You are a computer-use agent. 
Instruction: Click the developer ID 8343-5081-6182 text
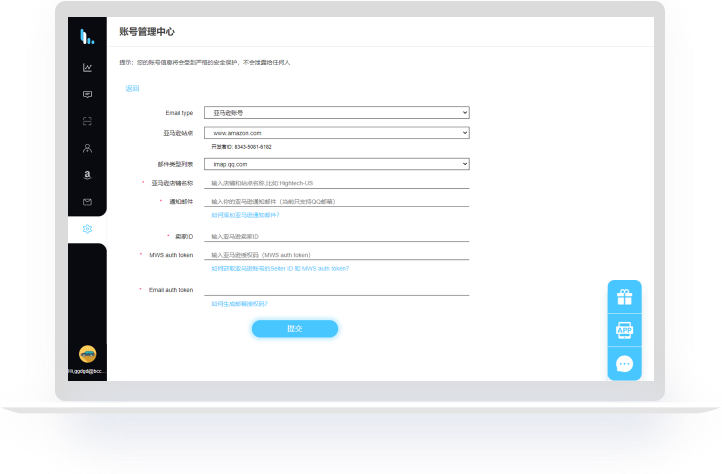(x=241, y=147)
